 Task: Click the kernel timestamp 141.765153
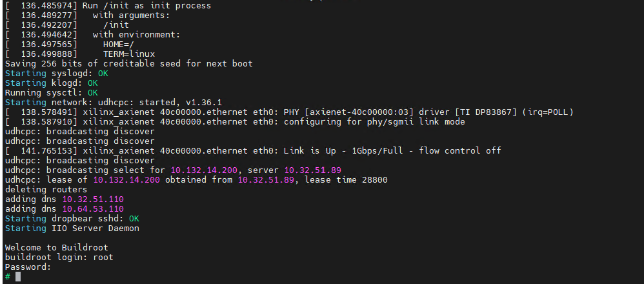click(44, 151)
